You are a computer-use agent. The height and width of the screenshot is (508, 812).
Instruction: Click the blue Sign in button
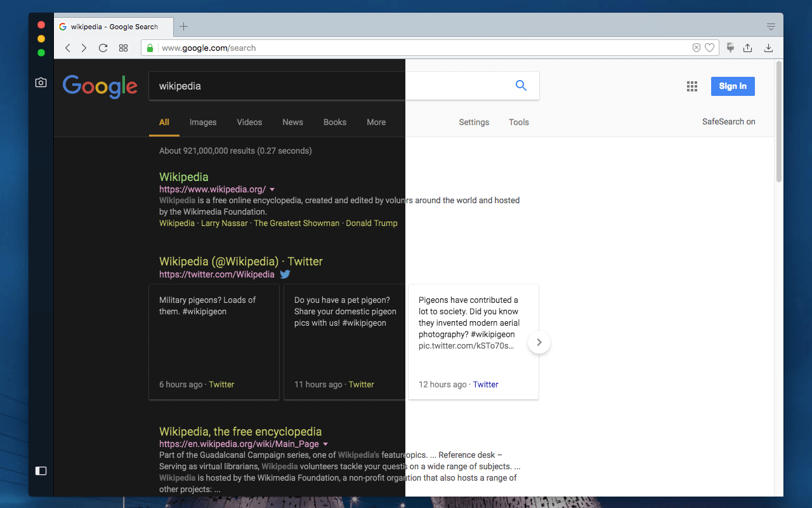click(733, 86)
